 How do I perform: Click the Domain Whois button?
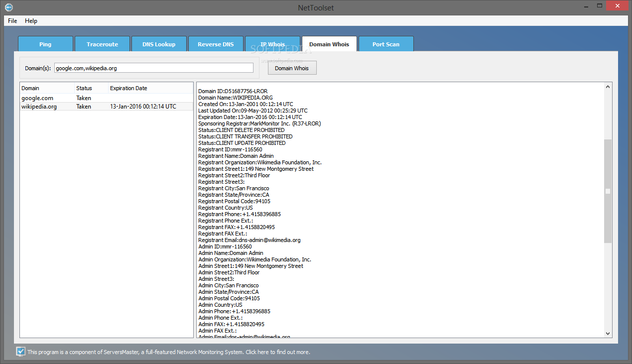point(292,68)
